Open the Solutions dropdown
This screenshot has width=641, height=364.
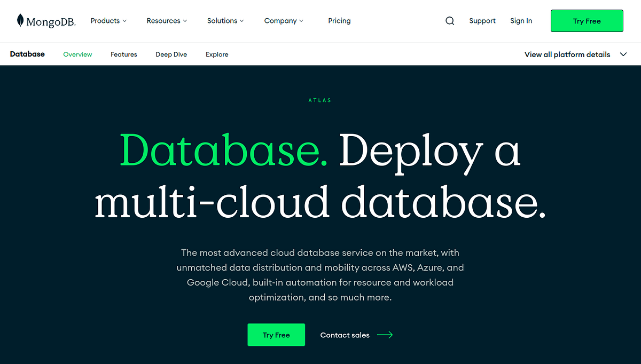pos(222,21)
